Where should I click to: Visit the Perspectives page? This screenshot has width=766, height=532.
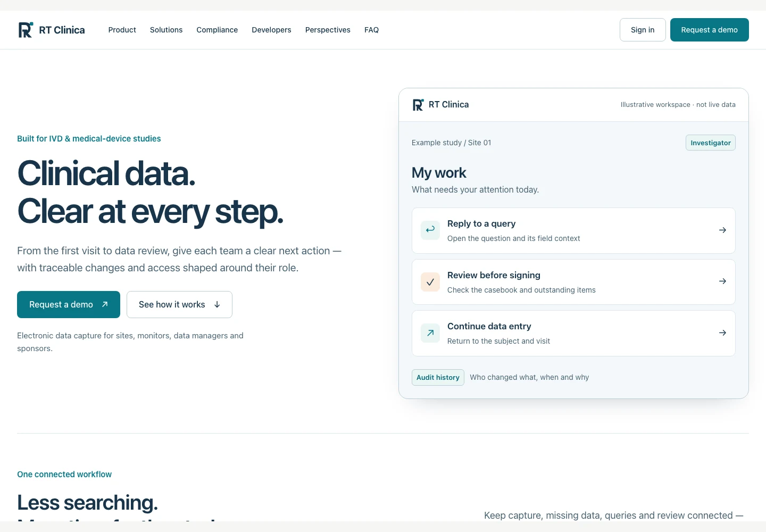point(328,30)
